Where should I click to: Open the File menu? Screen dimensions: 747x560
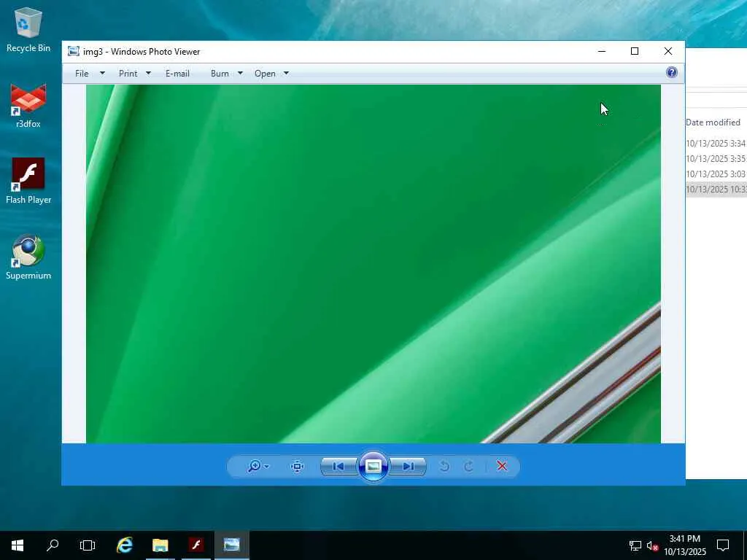click(82, 74)
